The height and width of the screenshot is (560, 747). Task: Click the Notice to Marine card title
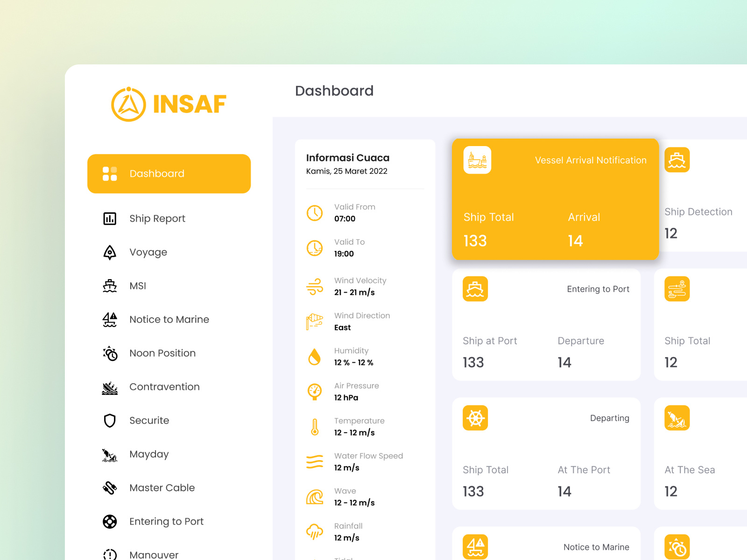[x=596, y=547]
